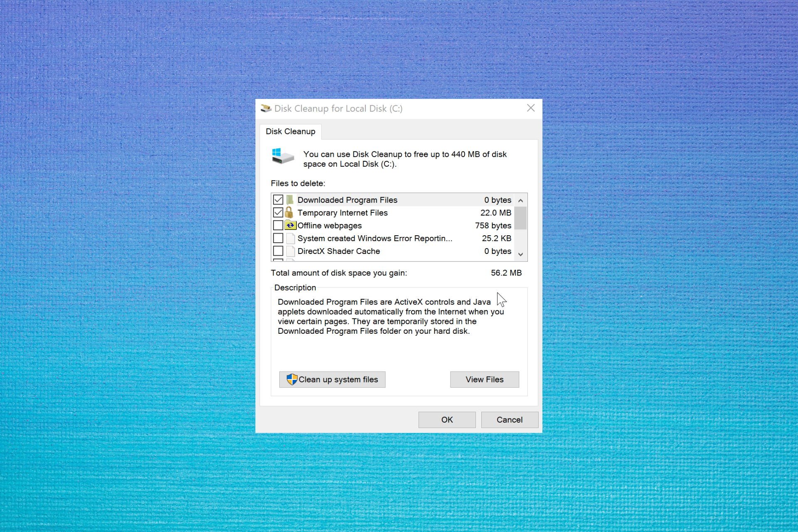Check the Offline webpages checkbox
This screenshot has height=532, width=798.
point(278,225)
